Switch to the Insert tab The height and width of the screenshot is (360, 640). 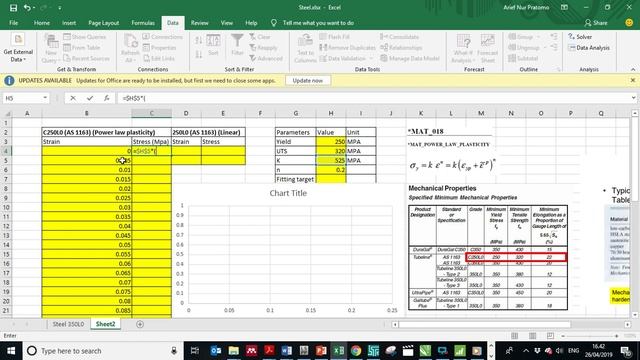(x=69, y=23)
